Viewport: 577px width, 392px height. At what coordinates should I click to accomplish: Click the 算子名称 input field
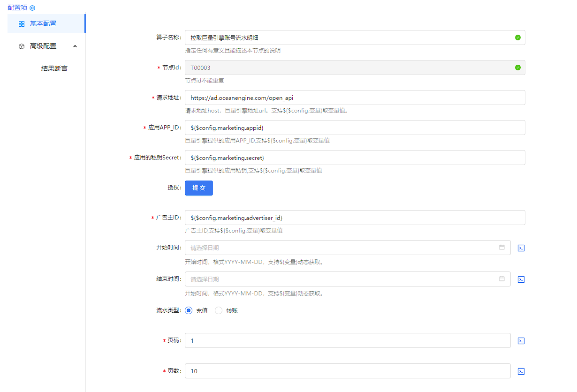point(347,38)
